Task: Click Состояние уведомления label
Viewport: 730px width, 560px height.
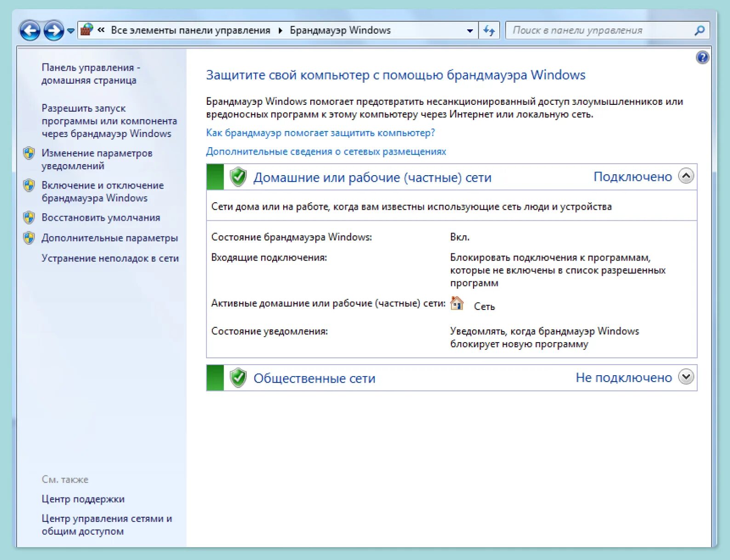Action: (x=269, y=331)
